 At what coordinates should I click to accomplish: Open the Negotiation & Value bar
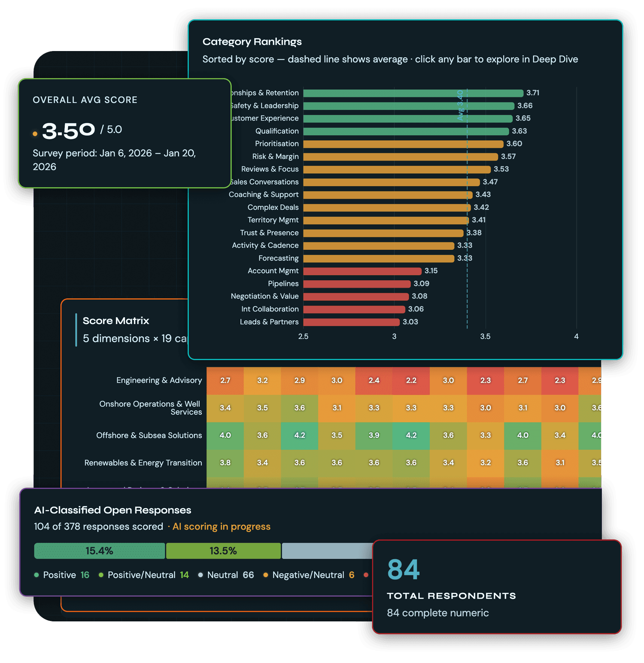(x=356, y=297)
